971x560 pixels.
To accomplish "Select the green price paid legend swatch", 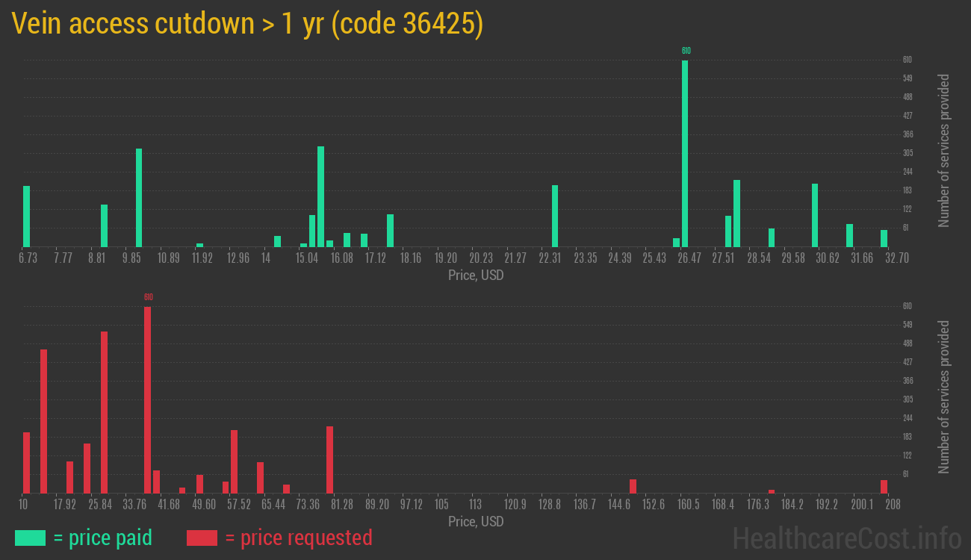I will coord(30,538).
